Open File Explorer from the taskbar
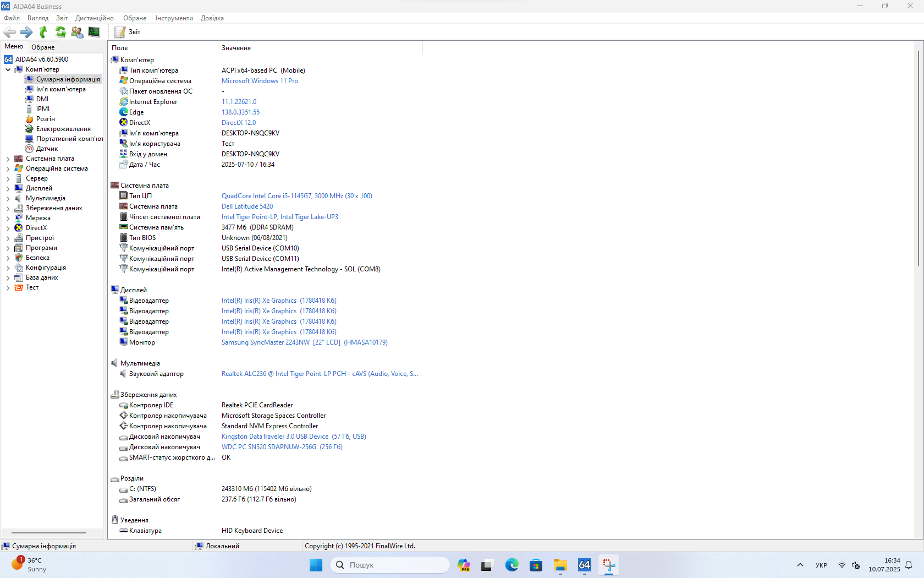The image size is (924, 578). tap(560, 565)
